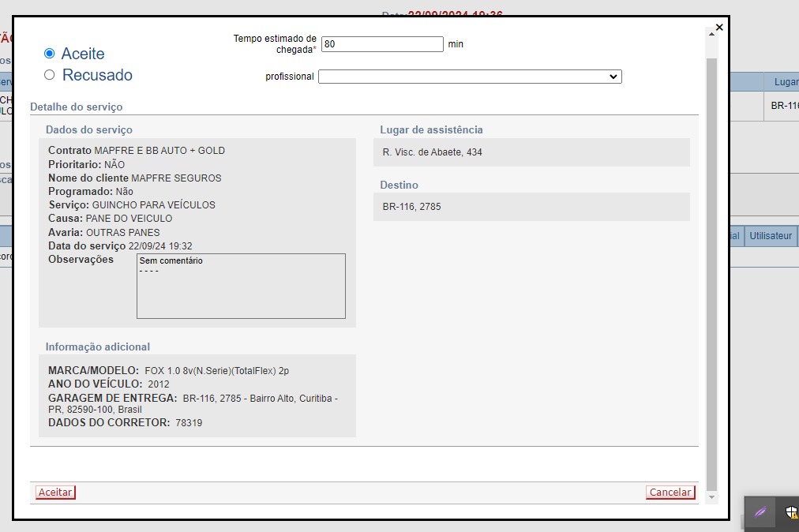
Task: Click the 'PANE DO VEICULO' cause text
Action: pyautogui.click(x=129, y=218)
